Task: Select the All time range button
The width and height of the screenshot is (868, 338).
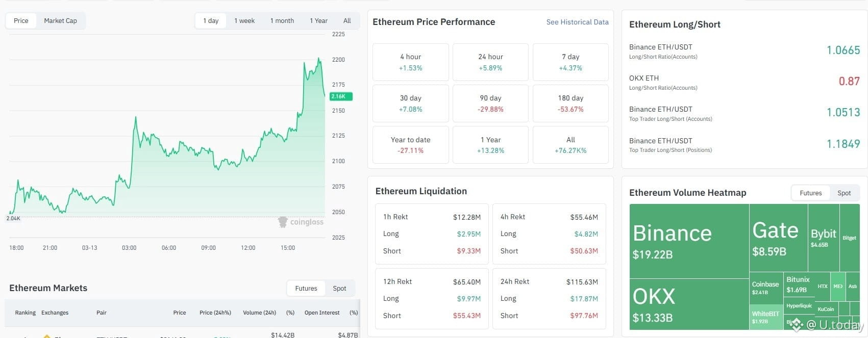Action: pyautogui.click(x=347, y=20)
